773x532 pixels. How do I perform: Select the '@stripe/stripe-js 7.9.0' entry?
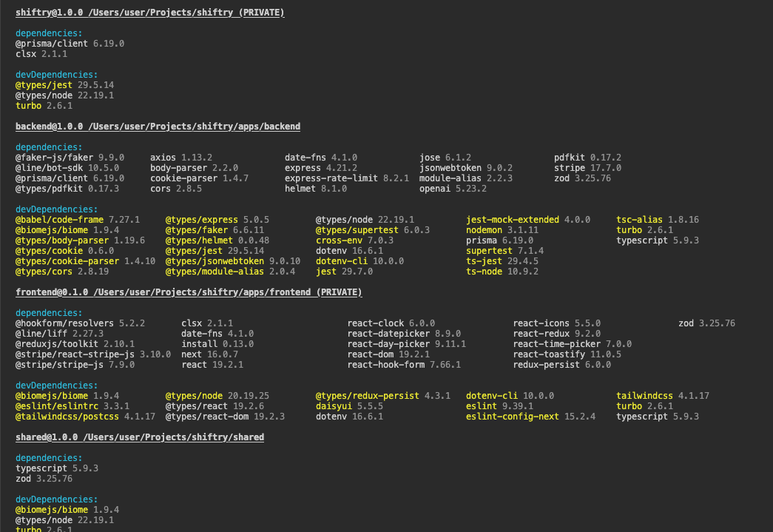point(75,364)
